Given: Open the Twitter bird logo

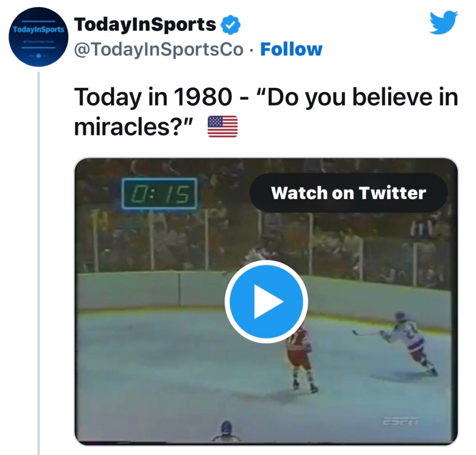Looking at the screenshot, I should [443, 23].
